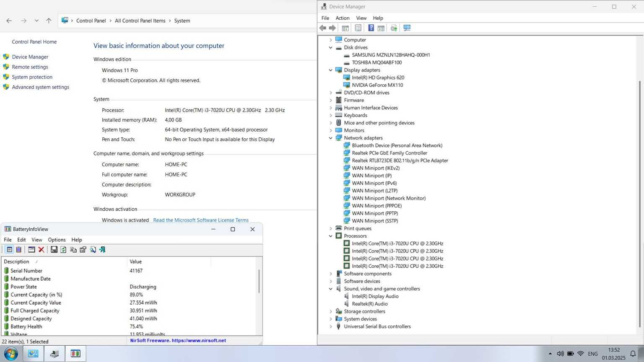
Task: Open Action menu in Device Manager
Action: (x=343, y=18)
